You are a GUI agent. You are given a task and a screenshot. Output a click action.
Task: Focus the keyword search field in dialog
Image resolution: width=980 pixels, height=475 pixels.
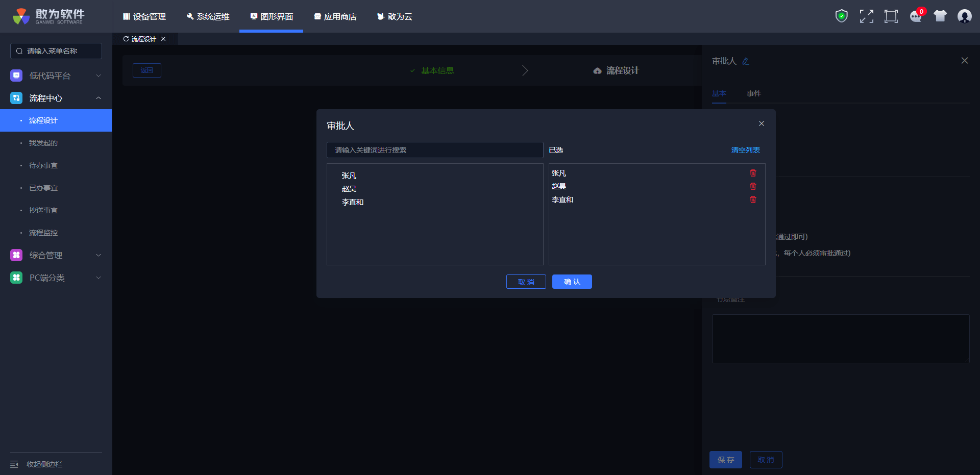pyautogui.click(x=435, y=150)
